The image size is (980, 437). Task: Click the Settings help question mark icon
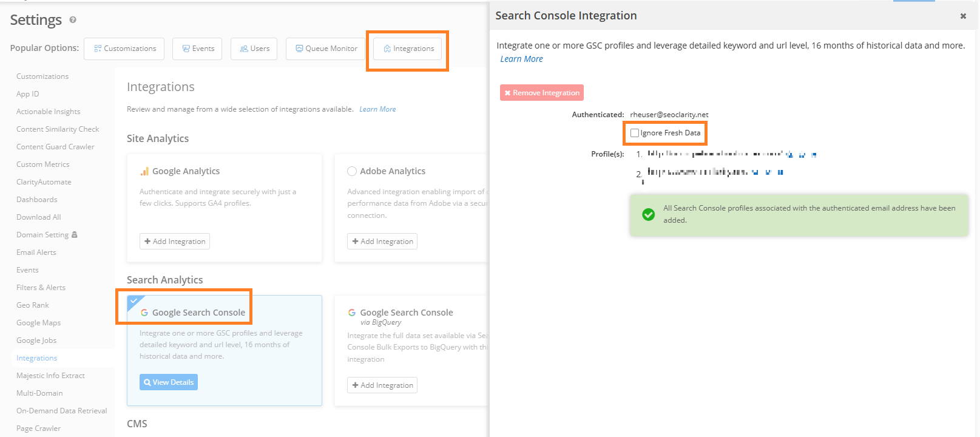click(x=73, y=20)
